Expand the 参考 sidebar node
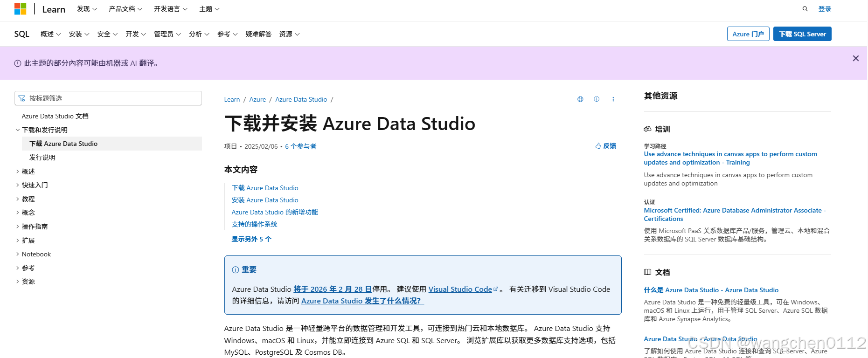Viewport: 868px width, 358px height. click(25, 268)
